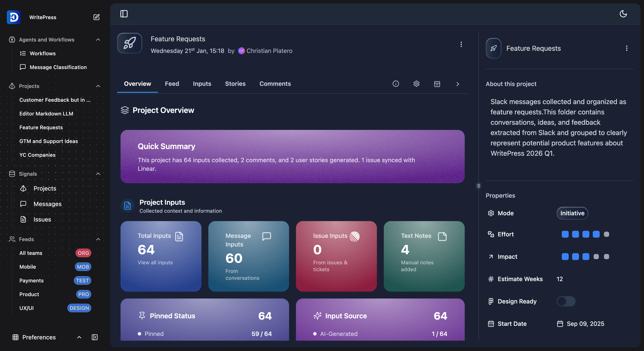The height and width of the screenshot is (351, 644).
Task: Click the right chevron arrow in tab bar
Action: tap(458, 84)
